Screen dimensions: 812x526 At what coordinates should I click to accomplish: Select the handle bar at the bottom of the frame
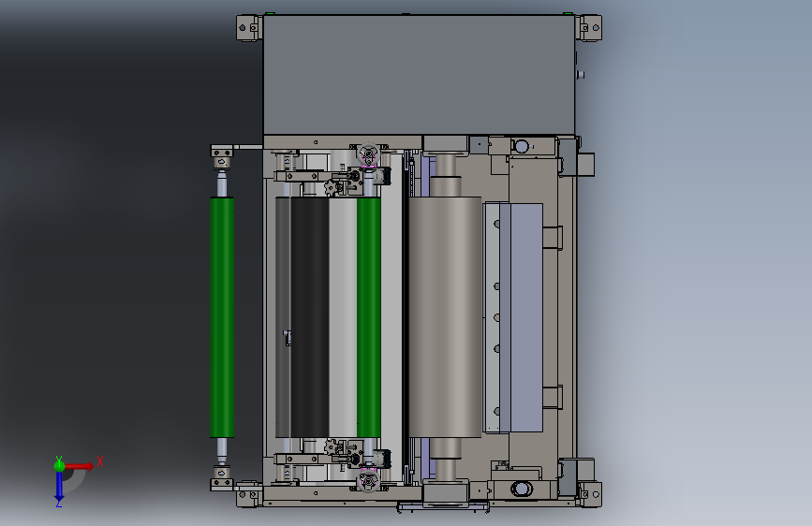pos(443,507)
